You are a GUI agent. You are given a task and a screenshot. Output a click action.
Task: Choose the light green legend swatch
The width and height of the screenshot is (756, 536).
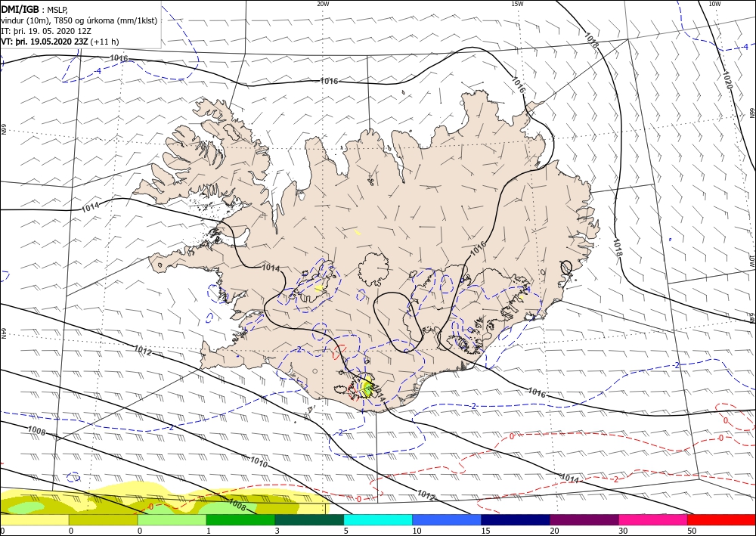[x=172, y=519]
